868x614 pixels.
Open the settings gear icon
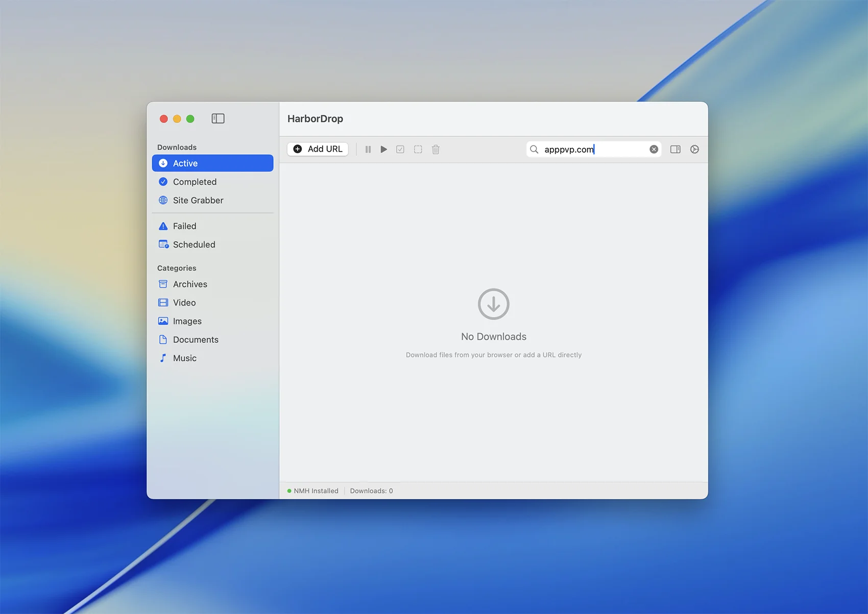coord(694,150)
